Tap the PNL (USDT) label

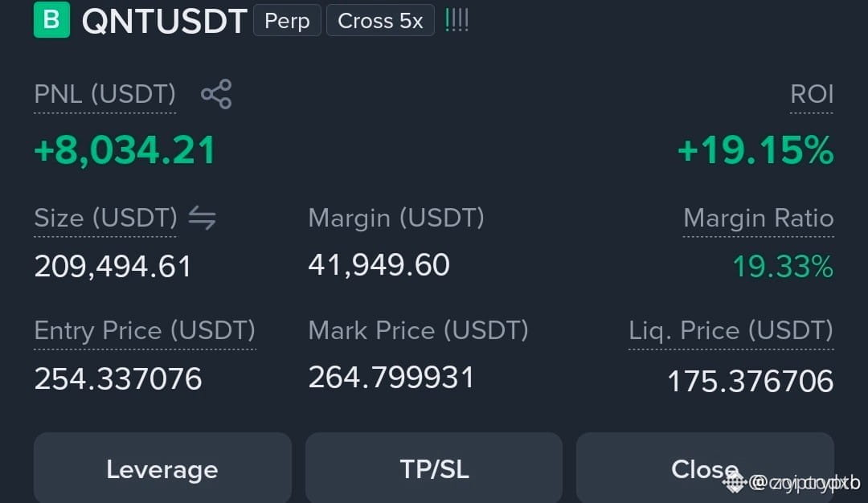pyautogui.click(x=105, y=94)
